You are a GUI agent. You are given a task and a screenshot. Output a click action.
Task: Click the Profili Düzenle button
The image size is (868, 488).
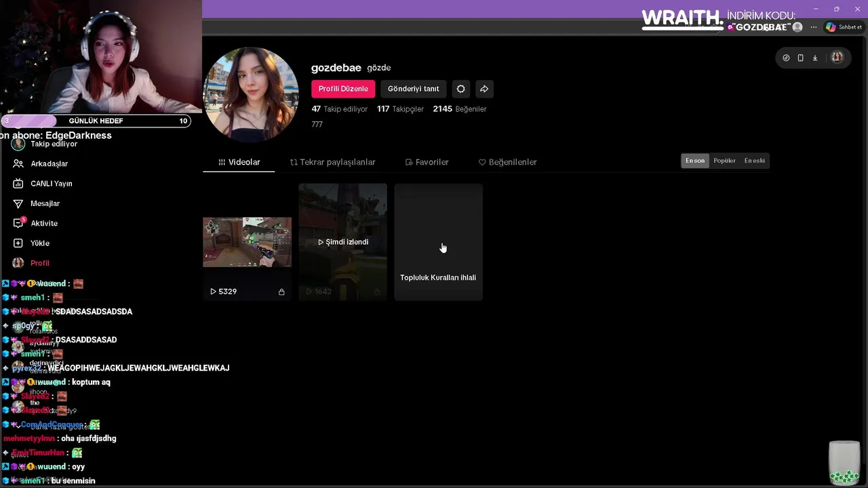[343, 89]
